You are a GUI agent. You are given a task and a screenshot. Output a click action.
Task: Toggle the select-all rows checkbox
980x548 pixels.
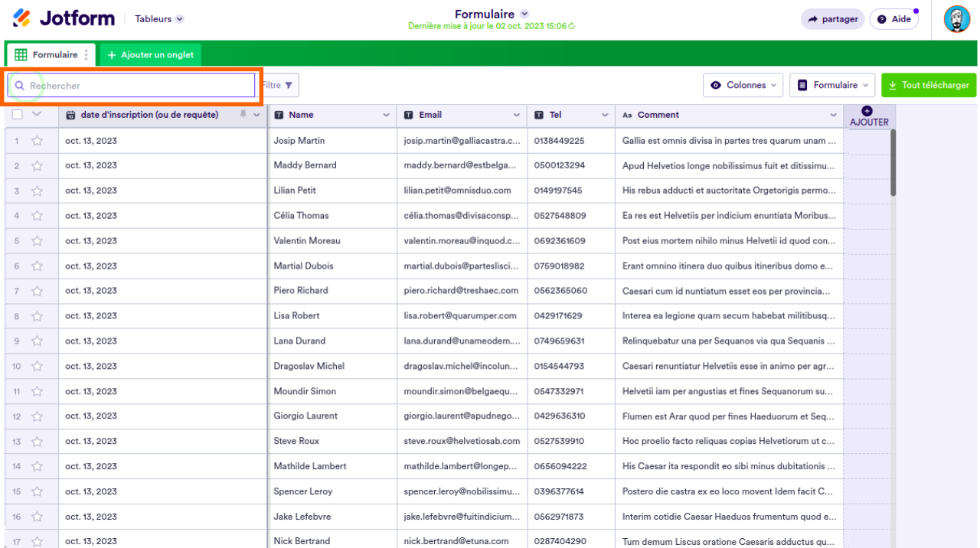tap(18, 115)
